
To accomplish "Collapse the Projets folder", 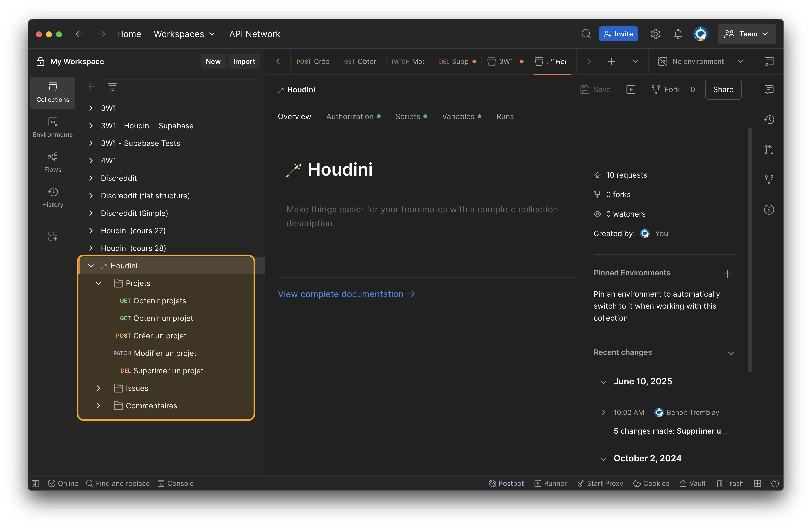I will click(98, 283).
